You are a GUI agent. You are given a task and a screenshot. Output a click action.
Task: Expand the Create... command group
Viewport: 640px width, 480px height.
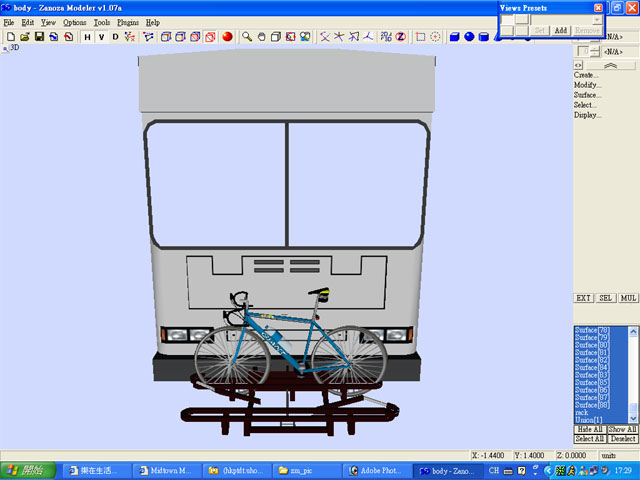(587, 75)
